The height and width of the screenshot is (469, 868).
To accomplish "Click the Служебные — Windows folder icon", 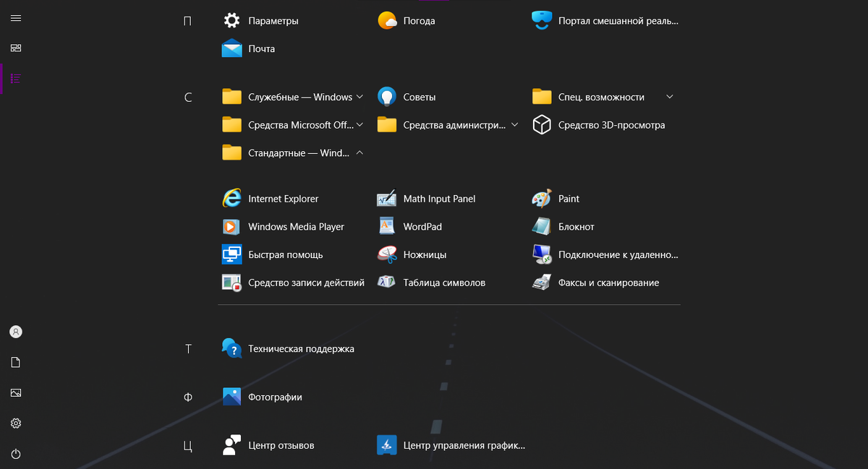I will click(x=231, y=97).
